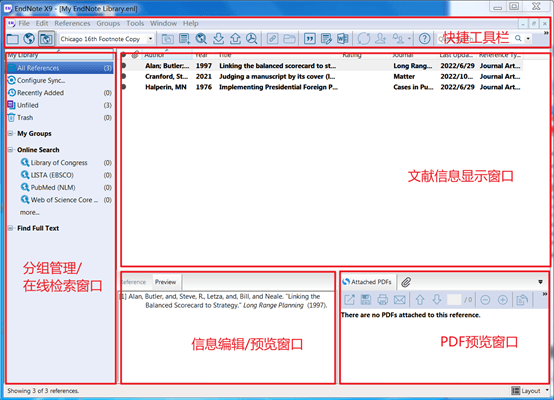Open the References menu

point(72,23)
